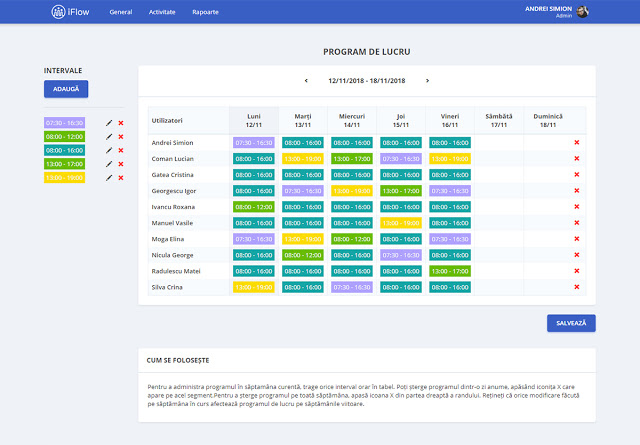The width and height of the screenshot is (640, 445).
Task: Click the iFlow logo in the header
Action: (71, 12)
